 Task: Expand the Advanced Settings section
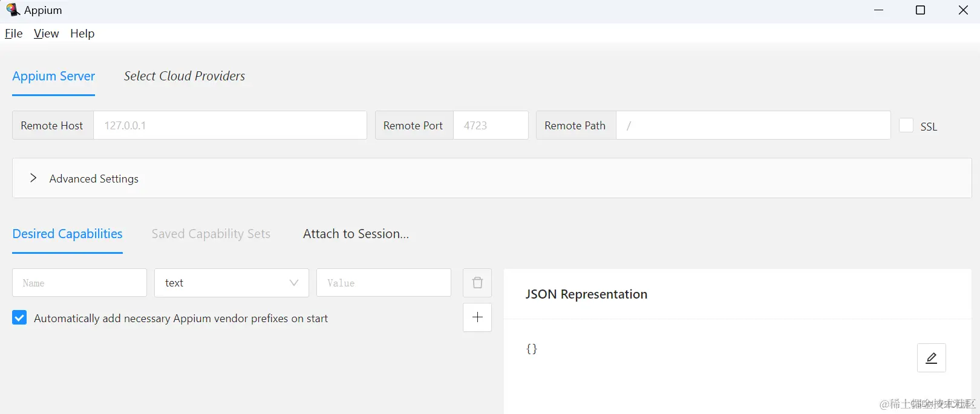[x=492, y=178]
